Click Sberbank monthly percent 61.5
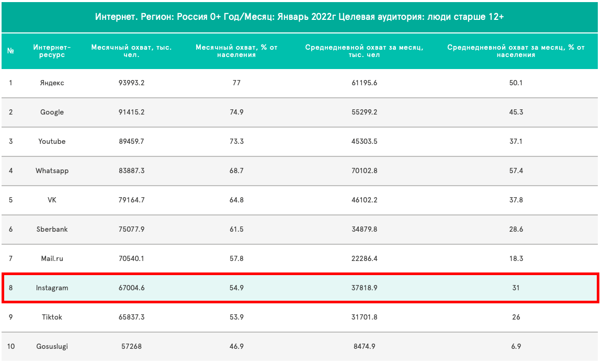602x364 pixels. coord(236,229)
